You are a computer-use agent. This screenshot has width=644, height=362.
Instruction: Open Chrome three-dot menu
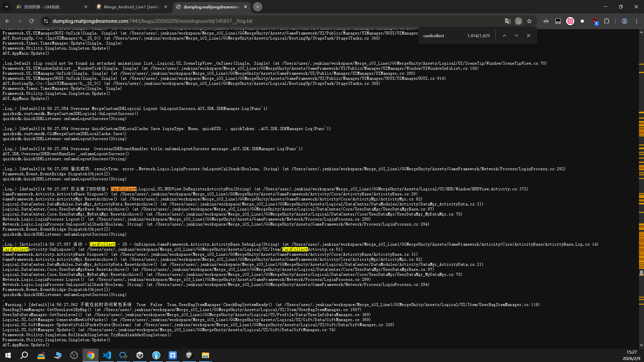coord(637,21)
